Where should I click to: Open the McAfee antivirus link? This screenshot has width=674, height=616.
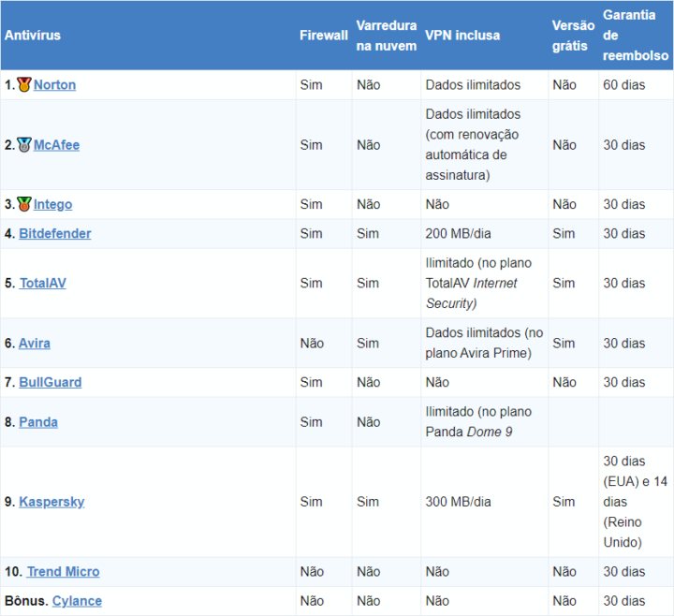click(x=56, y=145)
